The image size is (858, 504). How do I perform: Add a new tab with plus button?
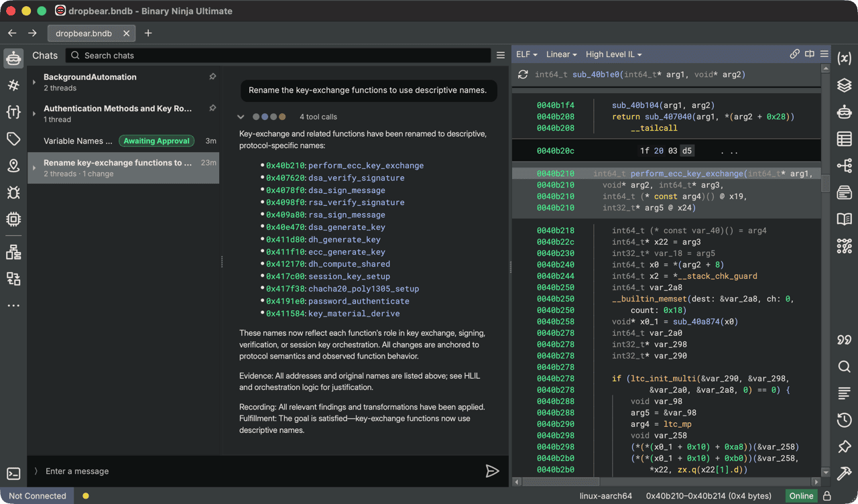148,33
